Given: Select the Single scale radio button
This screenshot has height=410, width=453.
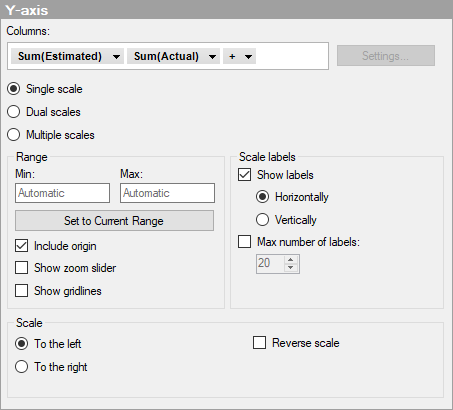Looking at the screenshot, I should (x=14, y=89).
